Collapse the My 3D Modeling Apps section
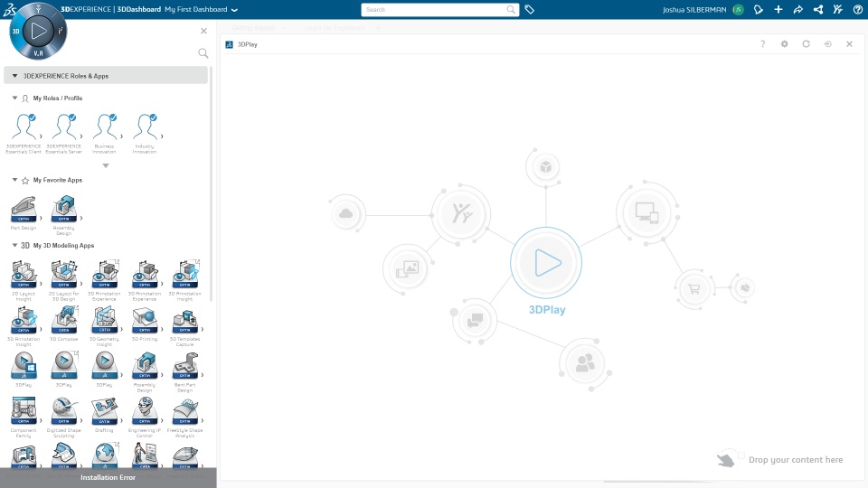This screenshot has width=868, height=488. click(x=15, y=245)
